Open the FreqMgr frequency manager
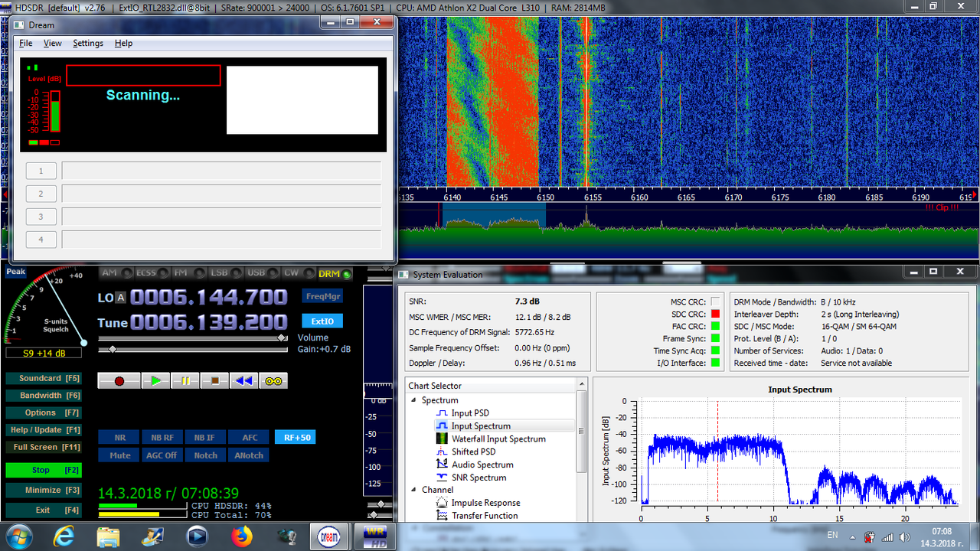Image resolution: width=980 pixels, height=551 pixels. 322,296
